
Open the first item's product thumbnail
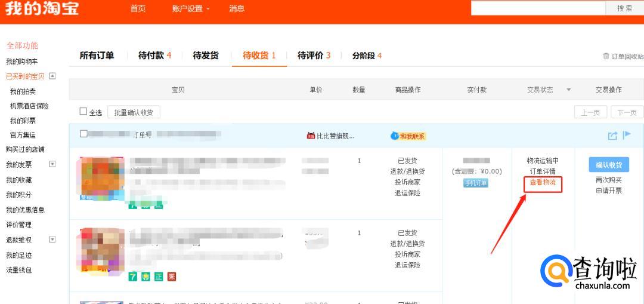pos(103,178)
